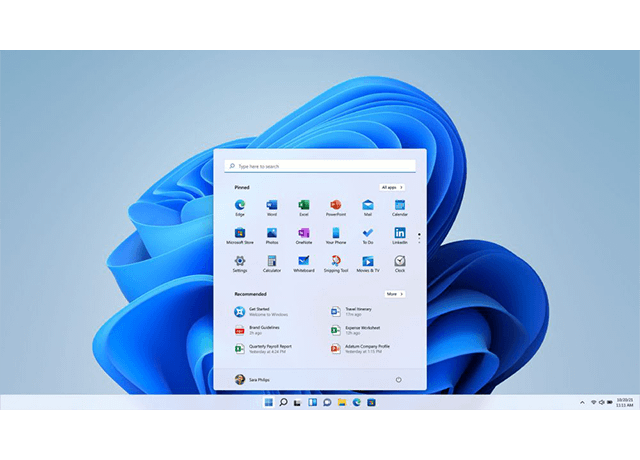Open the Your Phone app

(x=336, y=236)
